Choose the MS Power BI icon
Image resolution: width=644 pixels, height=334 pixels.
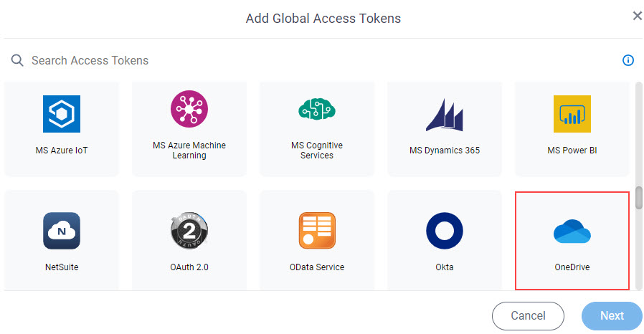click(572, 114)
